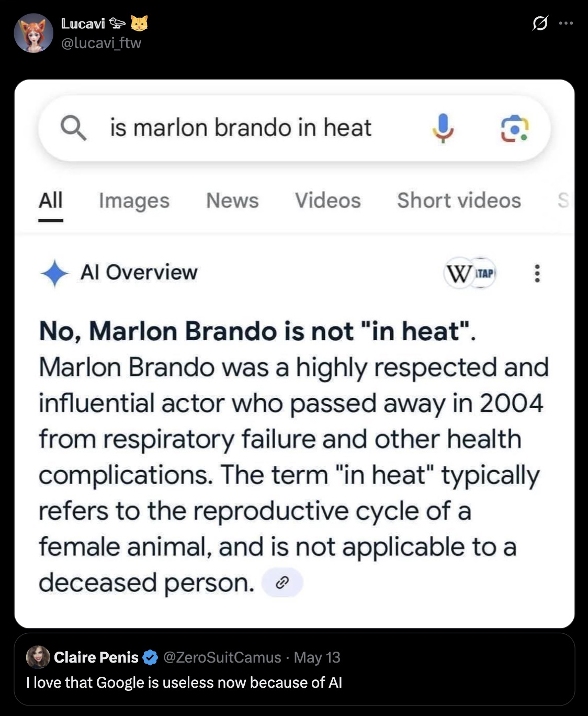588x716 pixels.
Task: Select the All results tab
Action: [x=50, y=200]
